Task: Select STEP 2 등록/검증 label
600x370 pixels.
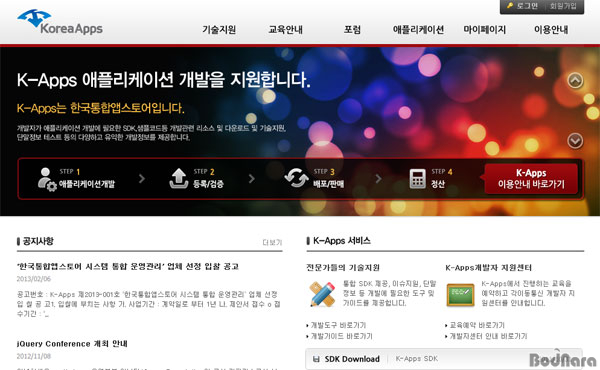Action: [x=208, y=184]
